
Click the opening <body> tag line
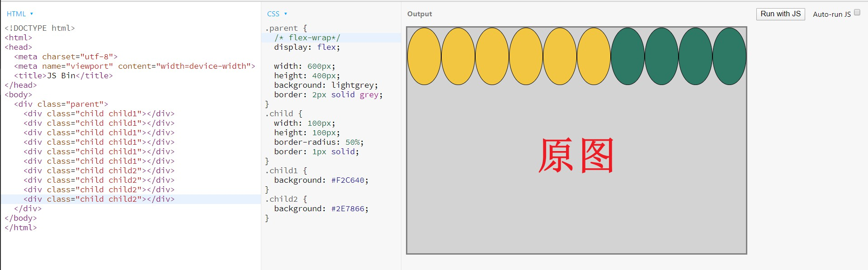pos(19,95)
